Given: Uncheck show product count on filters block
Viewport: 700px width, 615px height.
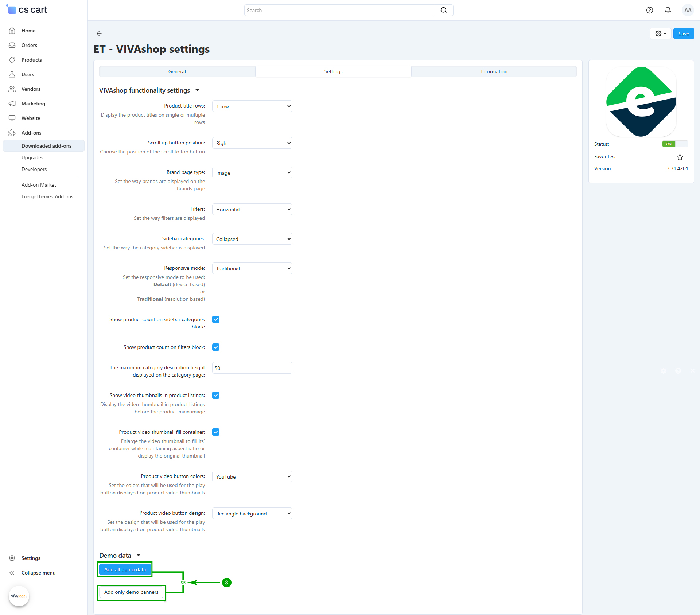Looking at the screenshot, I should click(x=216, y=347).
